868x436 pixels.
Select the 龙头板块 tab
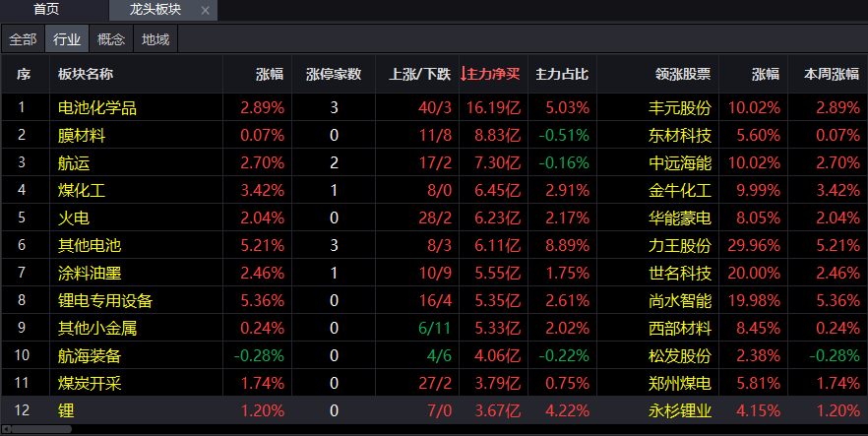[155, 10]
